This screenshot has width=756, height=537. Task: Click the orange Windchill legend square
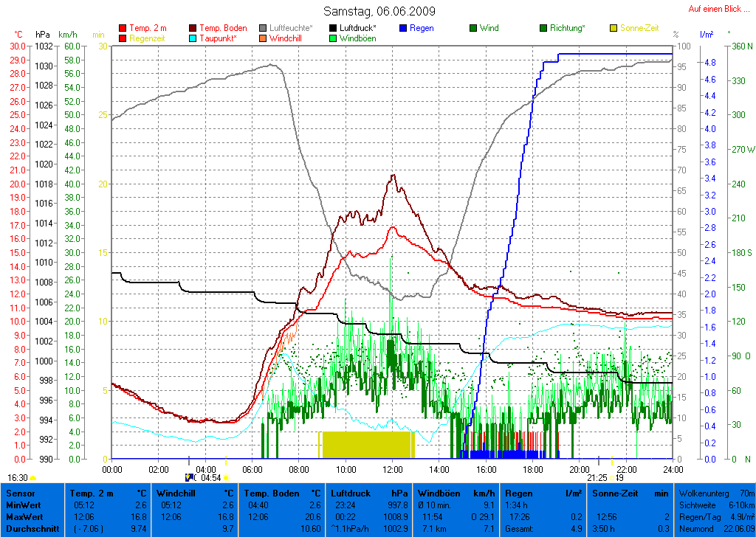click(x=264, y=38)
